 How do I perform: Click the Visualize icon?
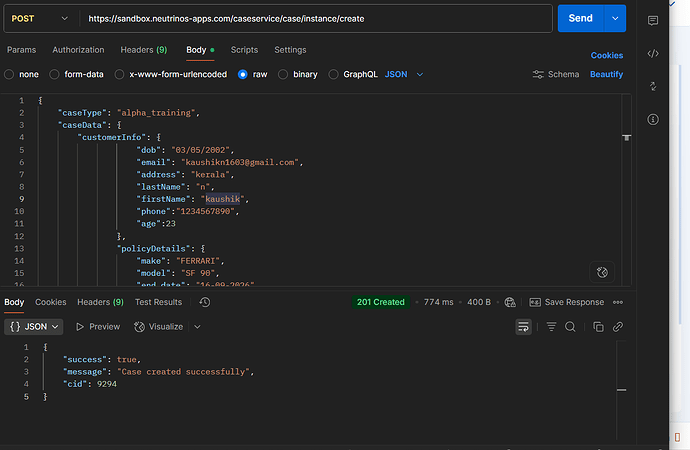[x=139, y=327]
